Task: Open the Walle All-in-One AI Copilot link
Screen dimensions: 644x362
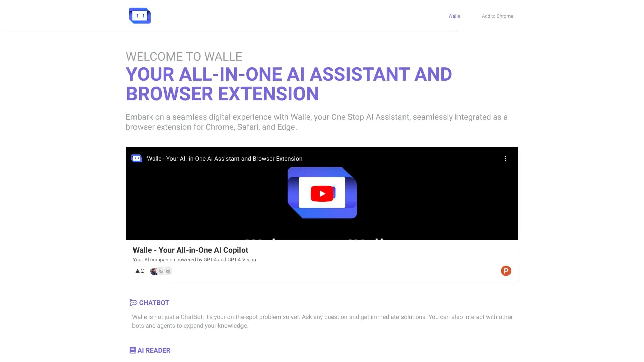Action: pyautogui.click(x=190, y=250)
